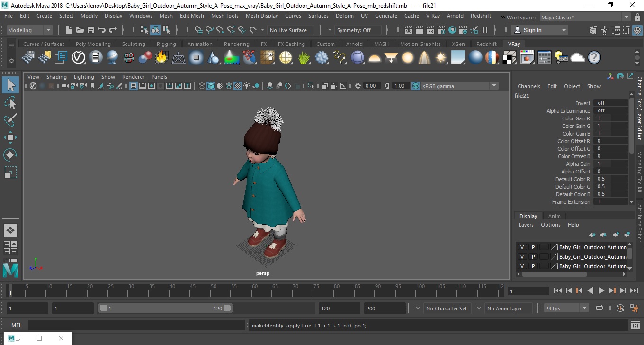Screen dimensions: 644x345
Task: Open Hypershade from the status line
Action: pyautogui.click(x=452, y=30)
